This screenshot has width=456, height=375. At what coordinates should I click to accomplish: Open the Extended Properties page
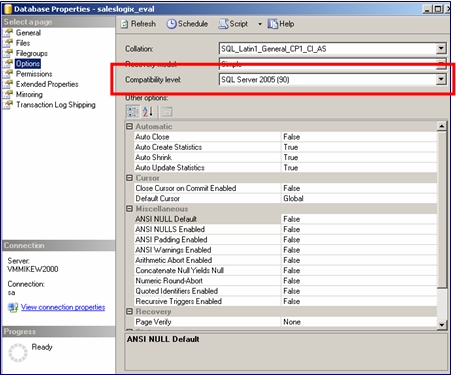[47, 84]
